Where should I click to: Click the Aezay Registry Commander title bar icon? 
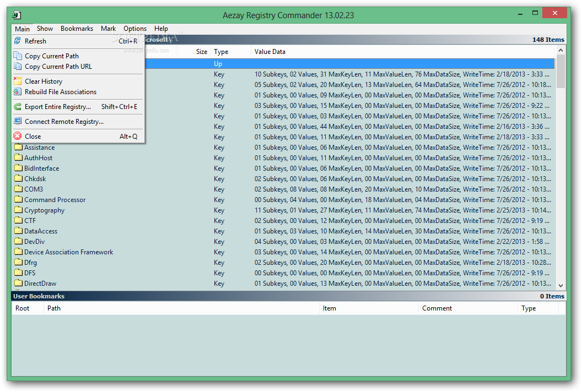click(17, 15)
